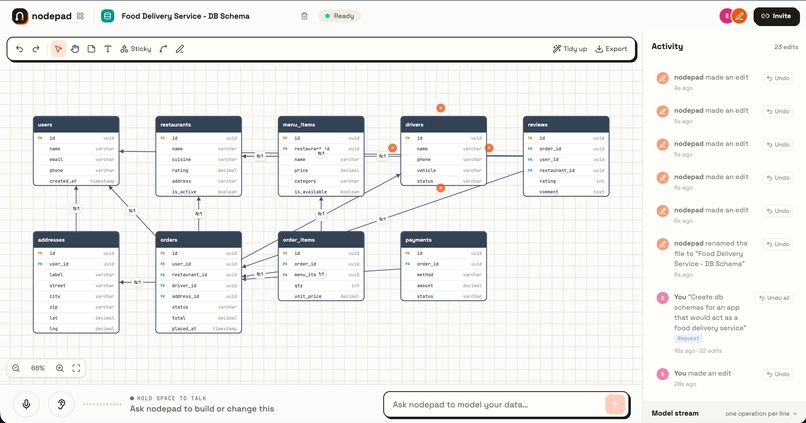Screen dimensions: 806x423
Task: Click the nodepad logo icon
Action: (20, 16)
